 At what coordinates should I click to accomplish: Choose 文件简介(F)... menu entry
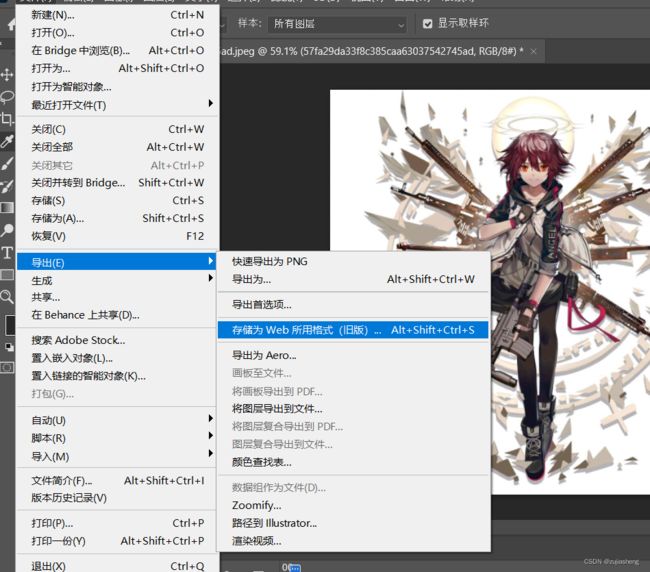[x=117, y=481]
